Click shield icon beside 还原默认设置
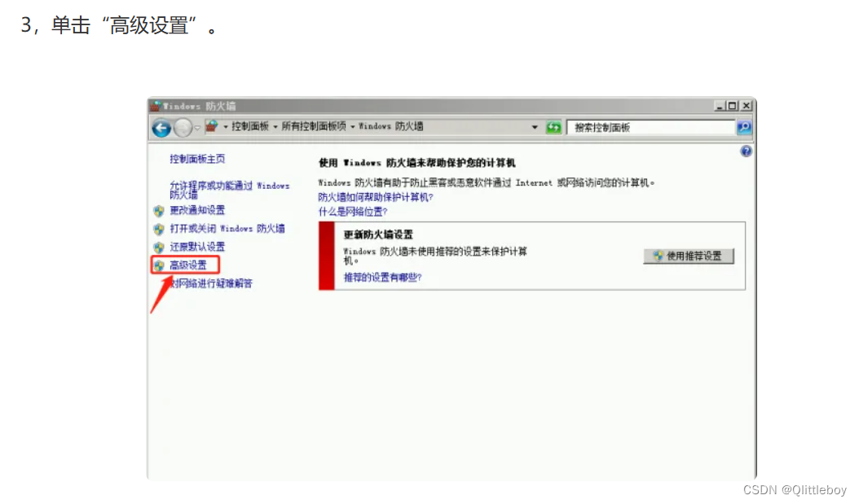This screenshot has height=504, width=859. 159,248
